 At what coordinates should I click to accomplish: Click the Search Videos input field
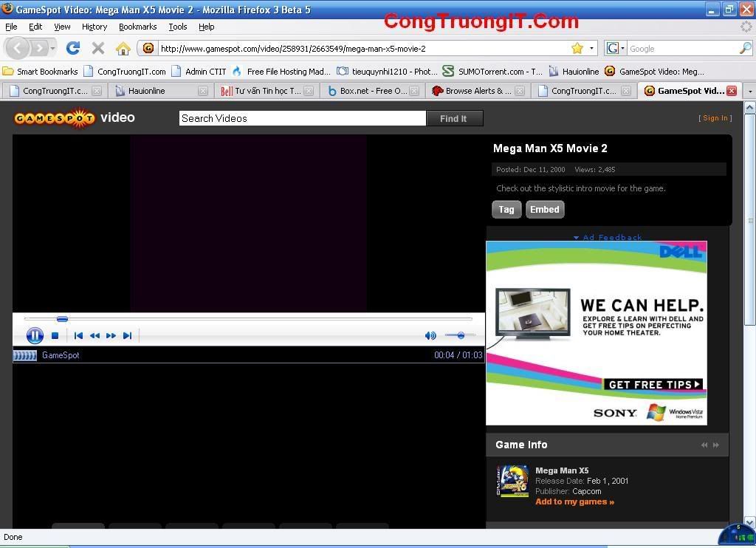click(x=302, y=118)
